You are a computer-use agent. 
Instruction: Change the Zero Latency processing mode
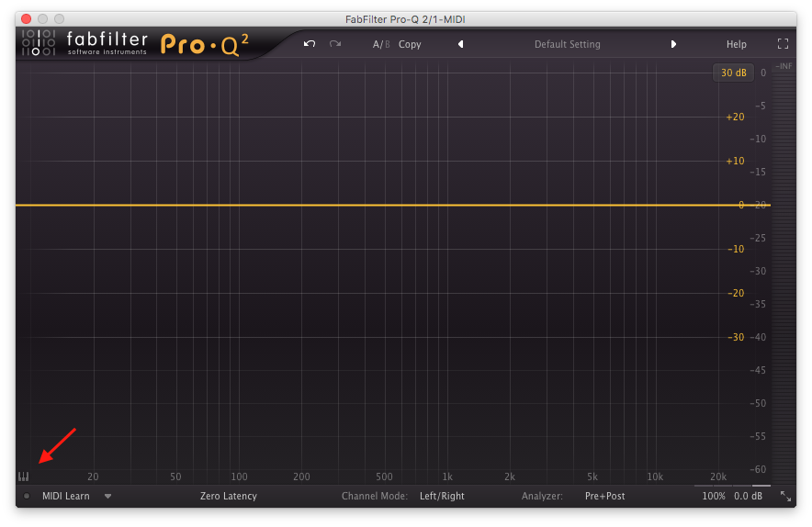click(x=229, y=496)
